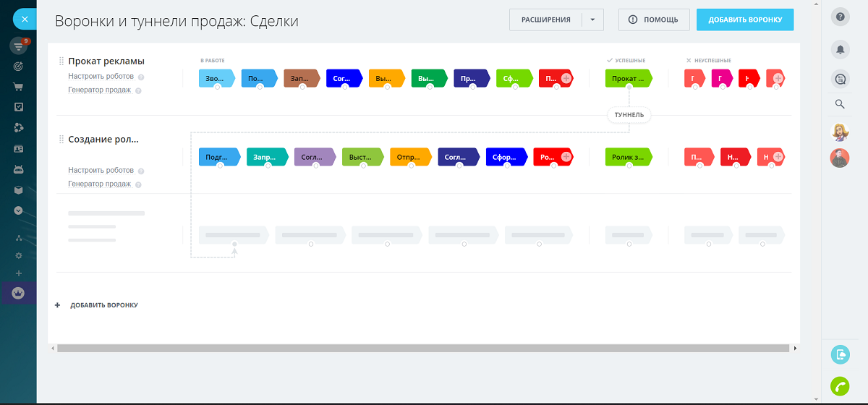
Task: Click the plus icon in the left sidebar
Action: point(19,273)
